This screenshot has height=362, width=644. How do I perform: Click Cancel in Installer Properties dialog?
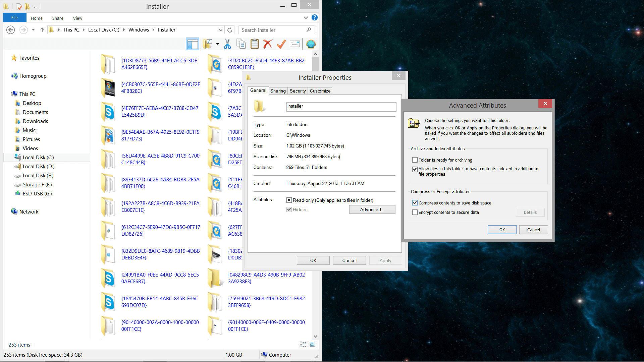[349, 260]
